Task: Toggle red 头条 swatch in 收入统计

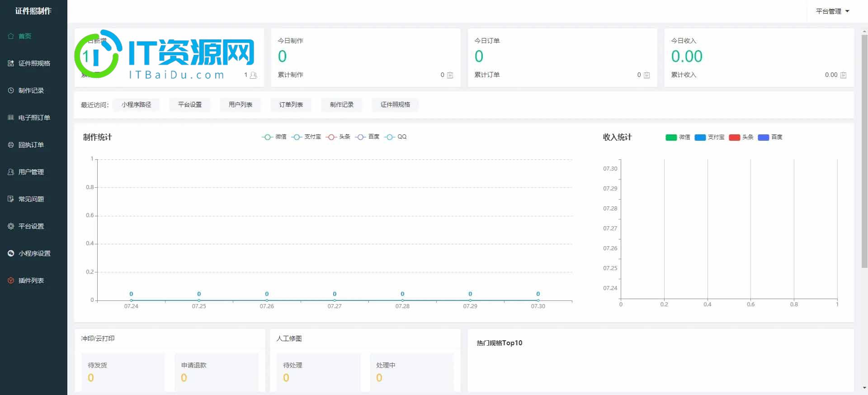Action: click(734, 137)
